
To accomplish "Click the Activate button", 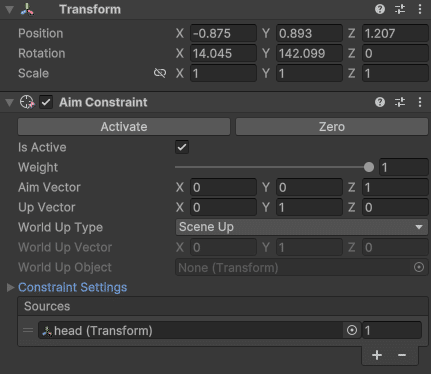I will point(124,127).
